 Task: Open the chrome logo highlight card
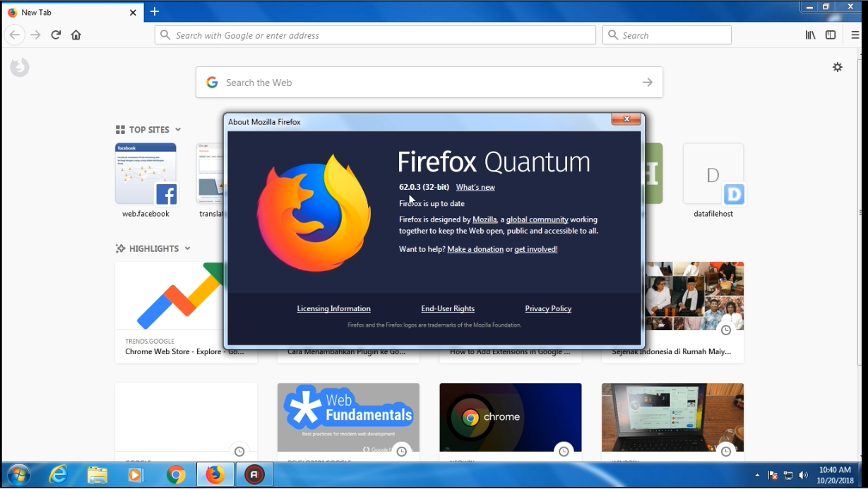click(x=511, y=421)
